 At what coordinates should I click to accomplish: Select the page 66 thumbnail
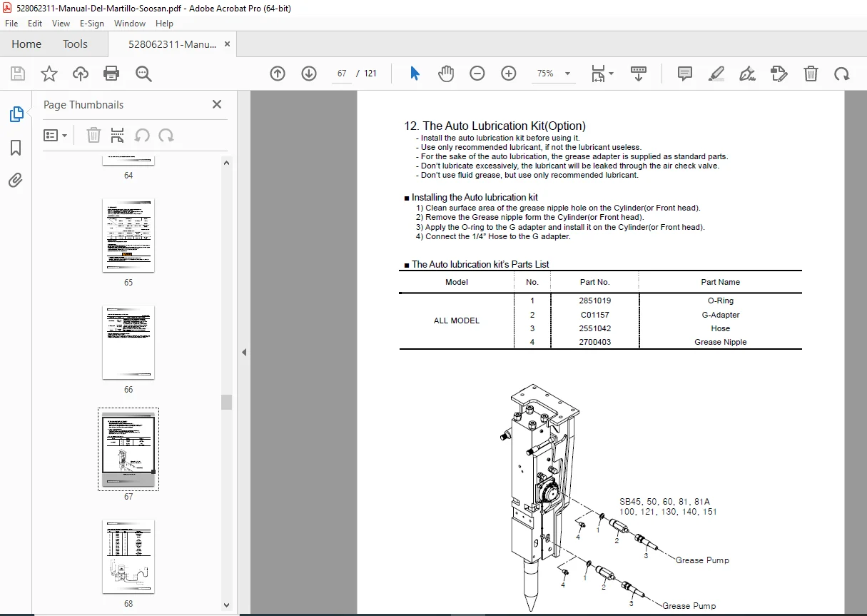[x=128, y=343]
